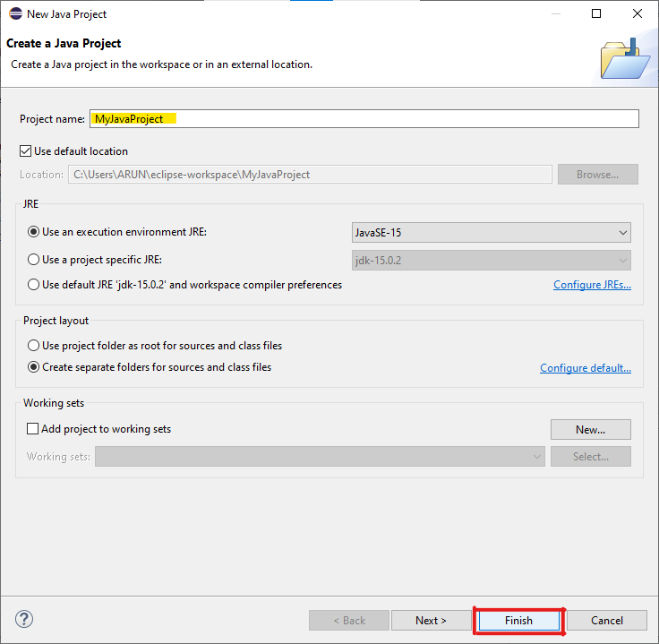This screenshot has width=659, height=644.
Task: Maximize the New Java Project window
Action: 596,13
